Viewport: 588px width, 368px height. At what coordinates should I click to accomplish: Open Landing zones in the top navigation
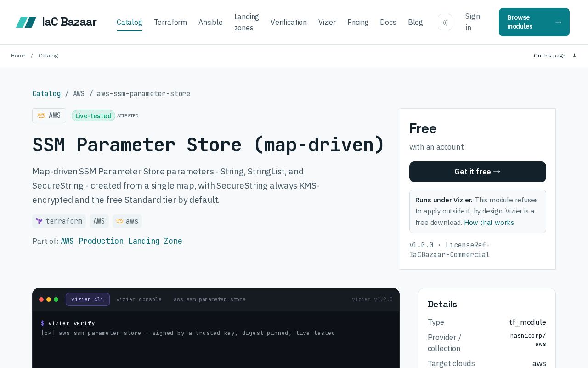point(247,22)
